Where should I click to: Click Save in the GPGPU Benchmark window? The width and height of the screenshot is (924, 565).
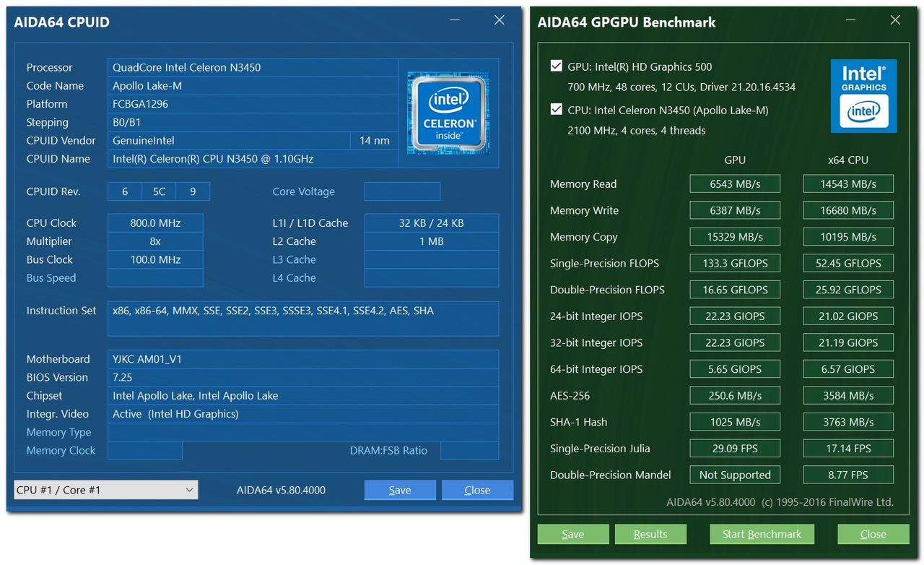click(573, 535)
